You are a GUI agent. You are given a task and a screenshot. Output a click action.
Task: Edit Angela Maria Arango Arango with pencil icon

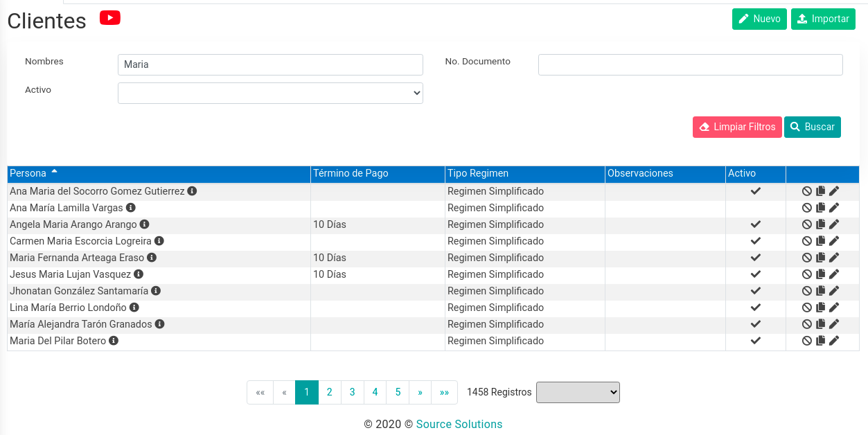click(x=834, y=224)
